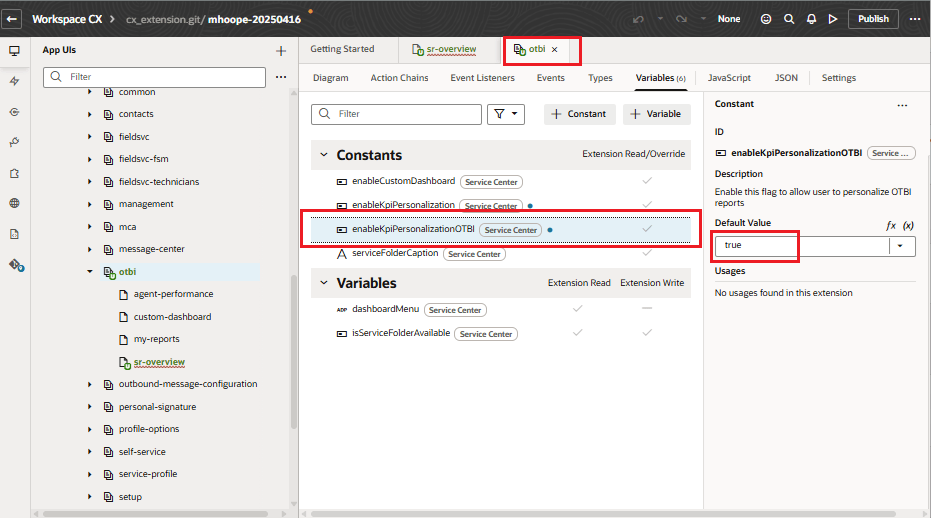Expand the contacts tree node

click(x=90, y=114)
